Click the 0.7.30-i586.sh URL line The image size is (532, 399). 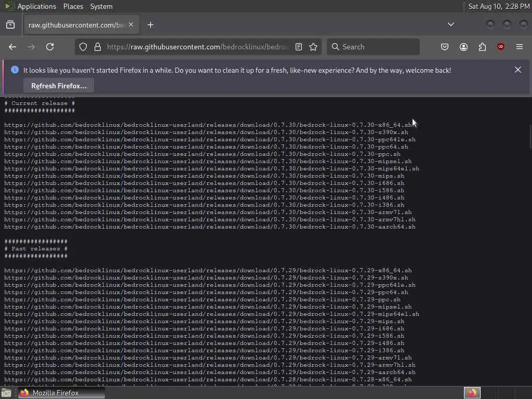click(x=204, y=190)
